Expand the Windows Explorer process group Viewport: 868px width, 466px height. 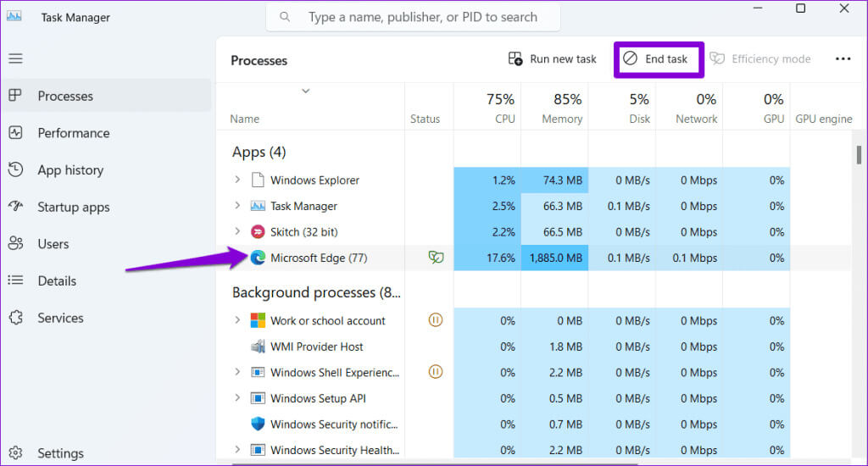(x=237, y=180)
